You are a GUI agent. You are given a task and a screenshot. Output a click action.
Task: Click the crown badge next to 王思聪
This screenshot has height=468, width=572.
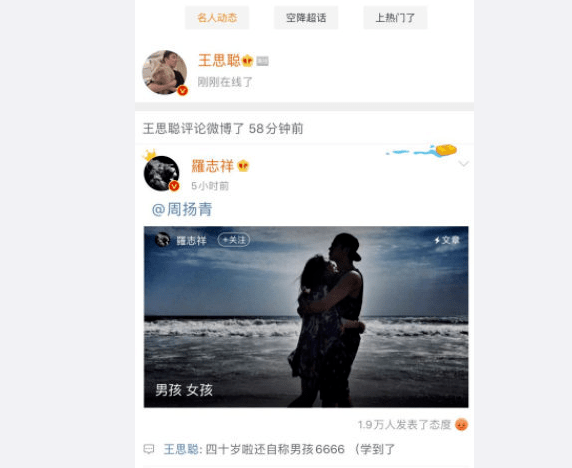pyautogui.click(x=247, y=61)
